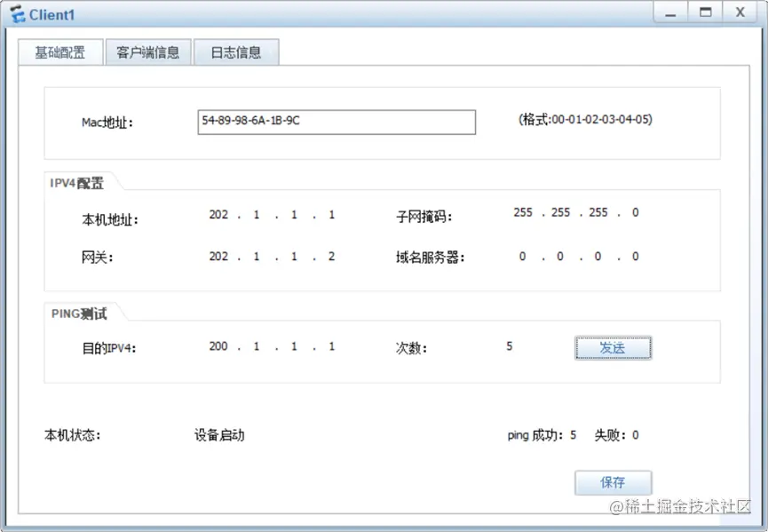The image size is (768, 532).
Task: Select first octet 202 of 网关
Action: (218, 256)
